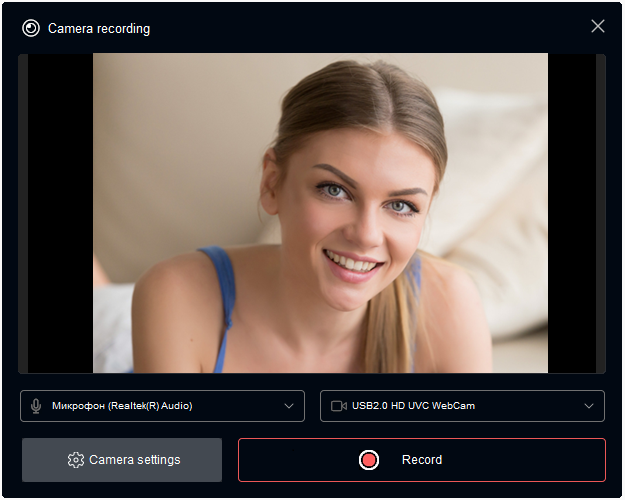The height and width of the screenshot is (500, 625).
Task: Open the USB2.0 HD UVC WebCam device list
Action: pyautogui.click(x=462, y=406)
